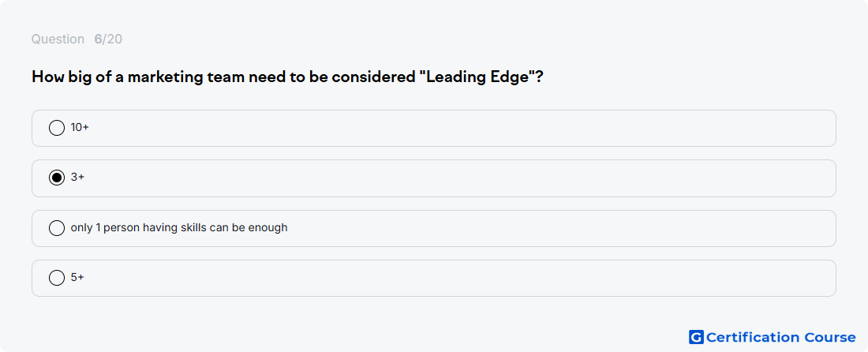This screenshot has width=868, height=352.
Task: Click empty area of 3+ option box
Action: click(x=443, y=178)
